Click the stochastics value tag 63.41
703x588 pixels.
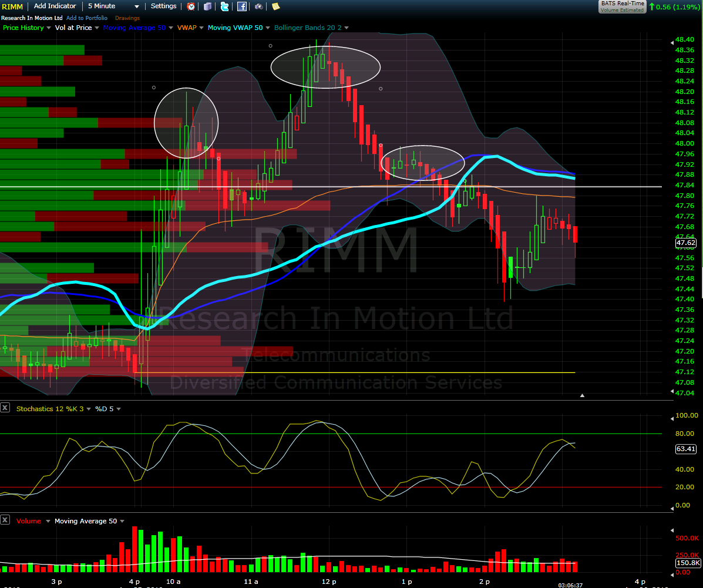tap(686, 449)
